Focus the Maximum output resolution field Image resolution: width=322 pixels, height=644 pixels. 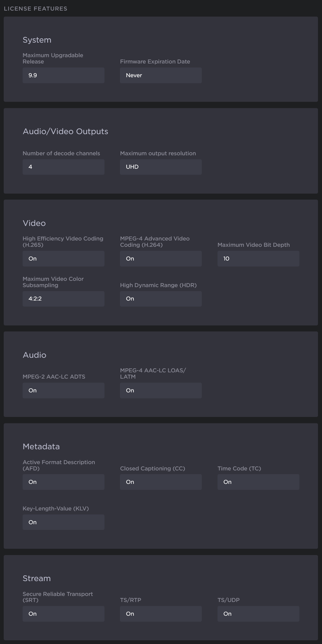tap(161, 167)
